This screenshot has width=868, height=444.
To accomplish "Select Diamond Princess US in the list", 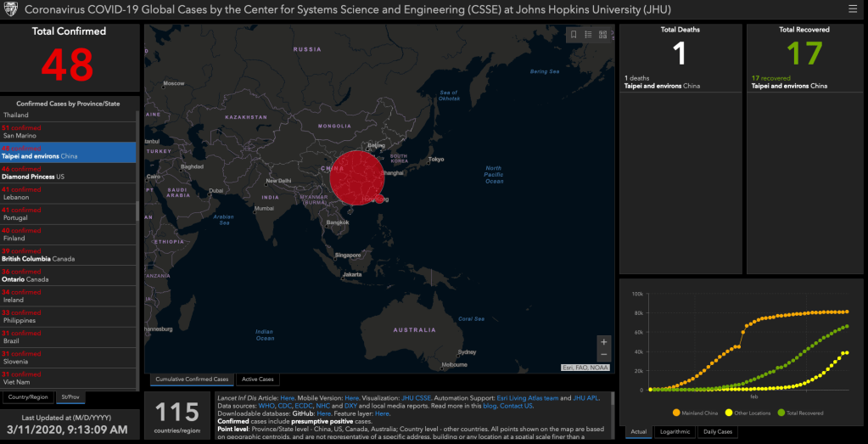I will pyautogui.click(x=68, y=172).
